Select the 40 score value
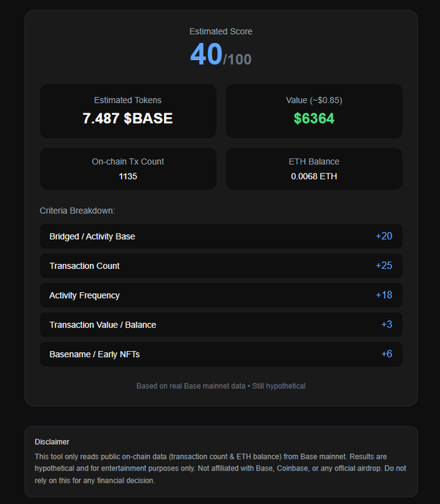Viewport: 440px width, 504px height. 206,54
